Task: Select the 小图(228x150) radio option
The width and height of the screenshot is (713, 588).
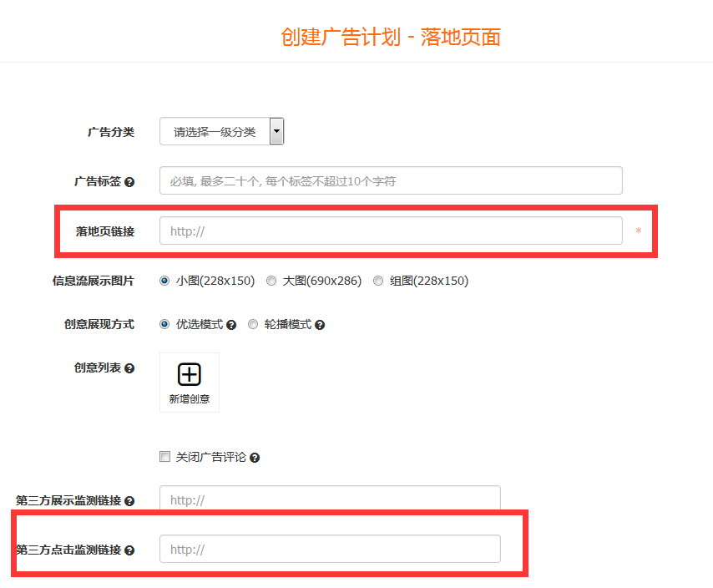Action: 164,281
